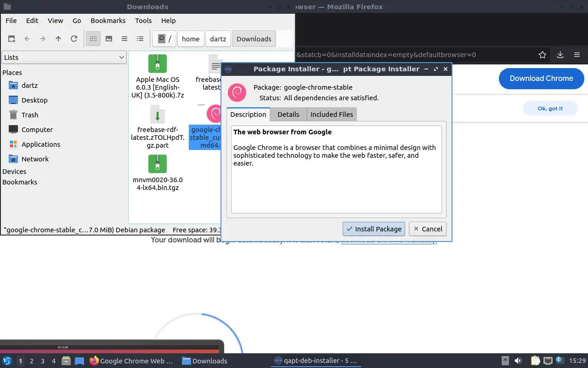
Task: Cancel the package installation
Action: coord(428,229)
